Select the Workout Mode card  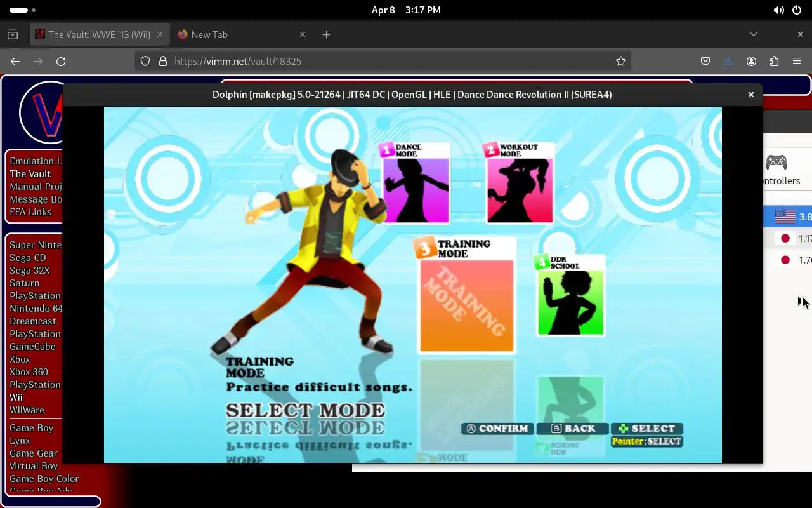(x=520, y=184)
